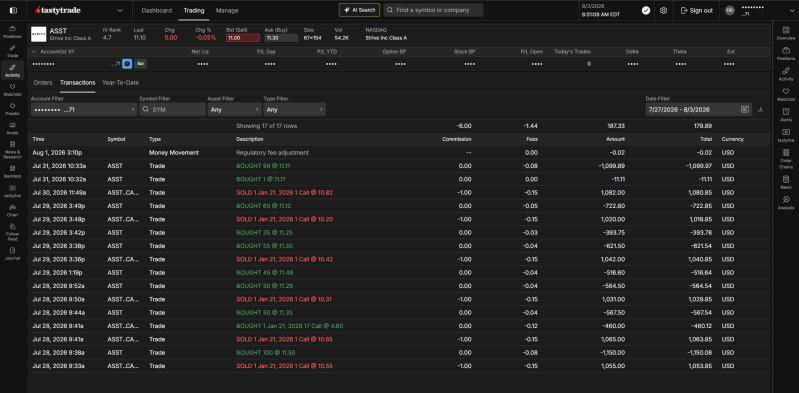The image size is (799, 393).
Task: Open News in the right sidebar
Action: (x=786, y=182)
